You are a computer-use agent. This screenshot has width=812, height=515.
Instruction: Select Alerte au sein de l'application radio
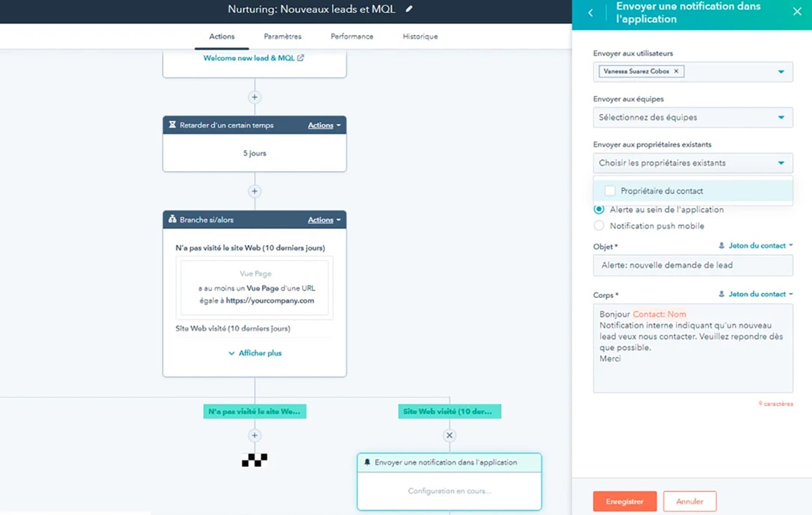599,209
